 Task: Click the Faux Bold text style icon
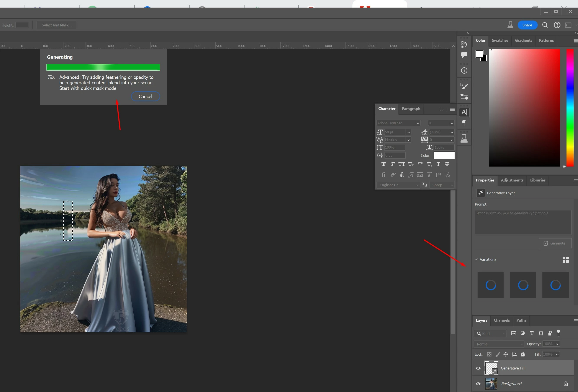(x=383, y=164)
